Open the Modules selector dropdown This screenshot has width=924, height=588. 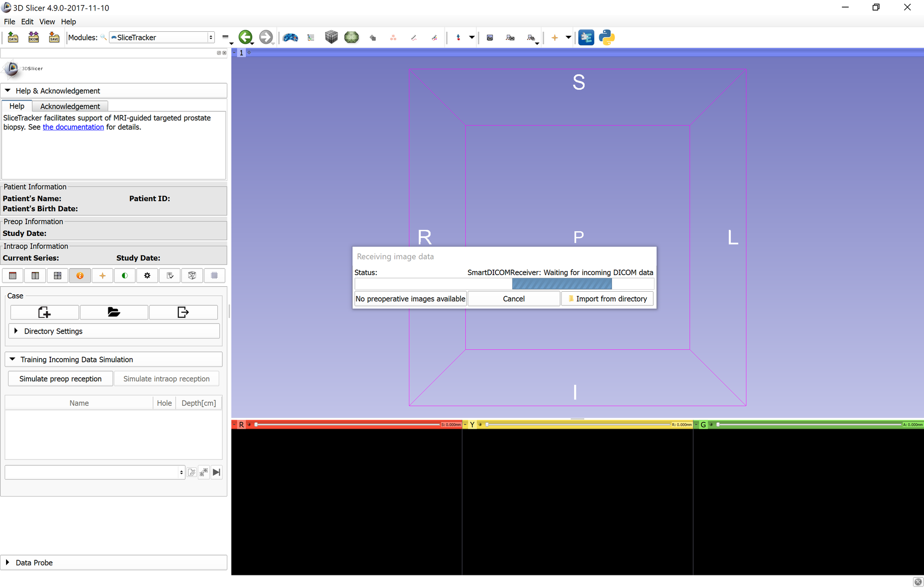[x=162, y=37]
